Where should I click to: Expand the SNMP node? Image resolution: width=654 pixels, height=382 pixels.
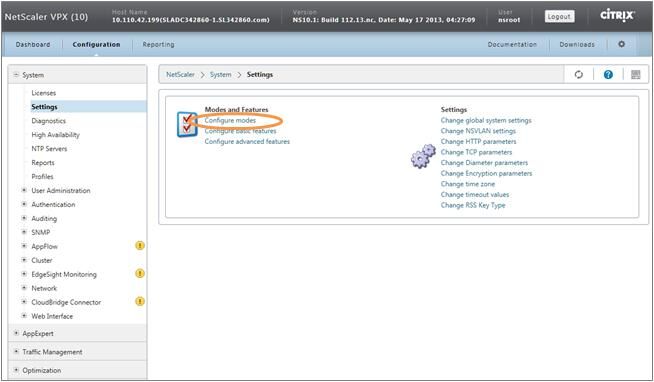[x=24, y=232]
